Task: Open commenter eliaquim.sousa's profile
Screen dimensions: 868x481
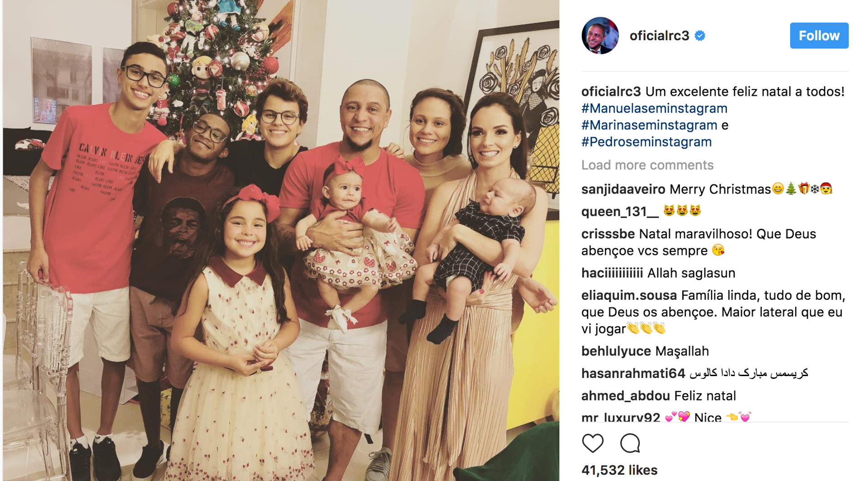Action: pyautogui.click(x=629, y=296)
